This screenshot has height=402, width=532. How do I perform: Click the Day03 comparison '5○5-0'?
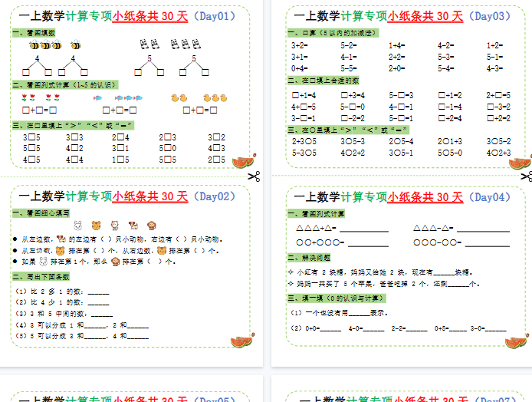450,153
